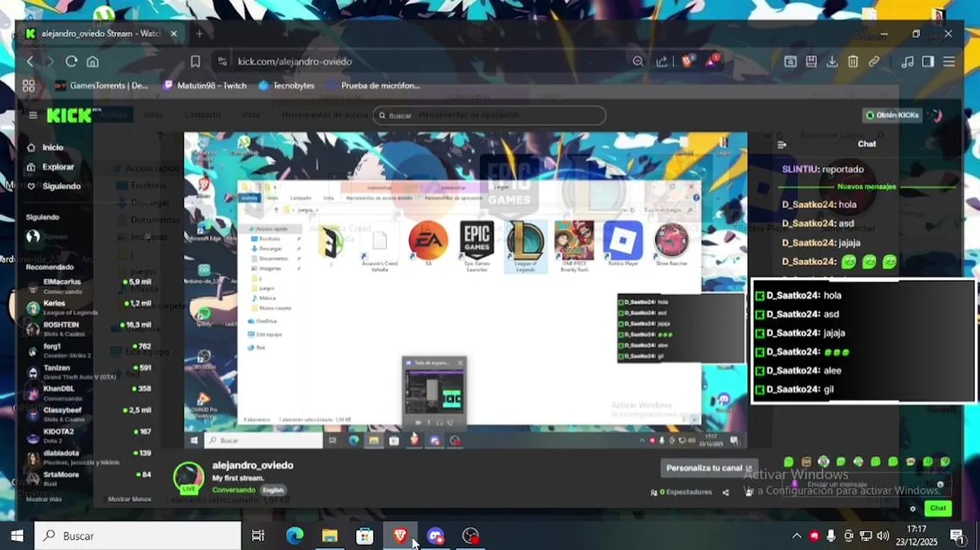Open Microsoft Store from taskbar

(365, 536)
